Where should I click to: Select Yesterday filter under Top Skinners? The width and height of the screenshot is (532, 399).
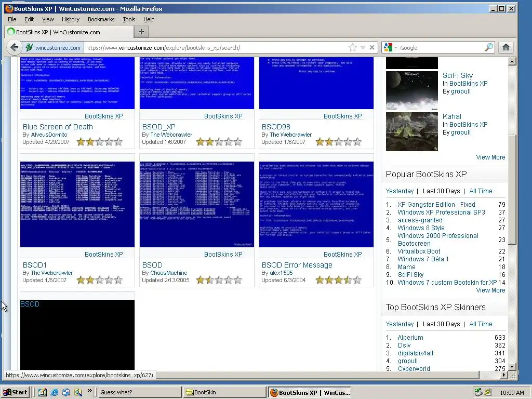[400, 324]
